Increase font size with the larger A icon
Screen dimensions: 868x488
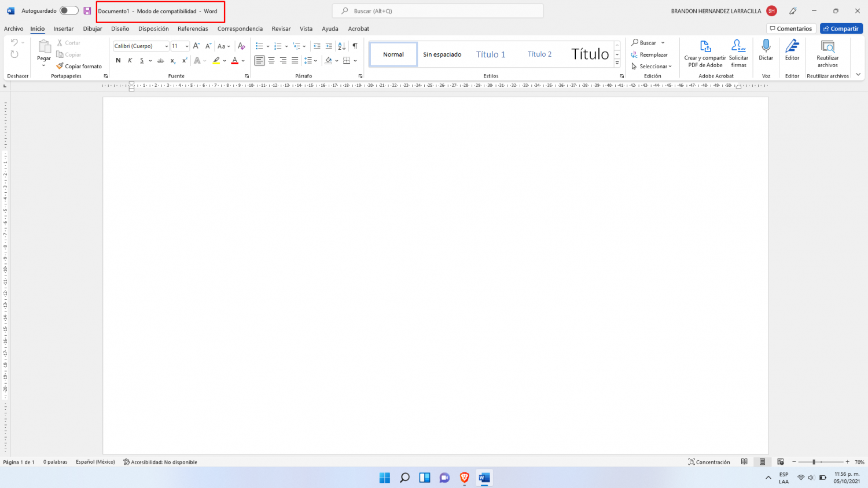[196, 46]
